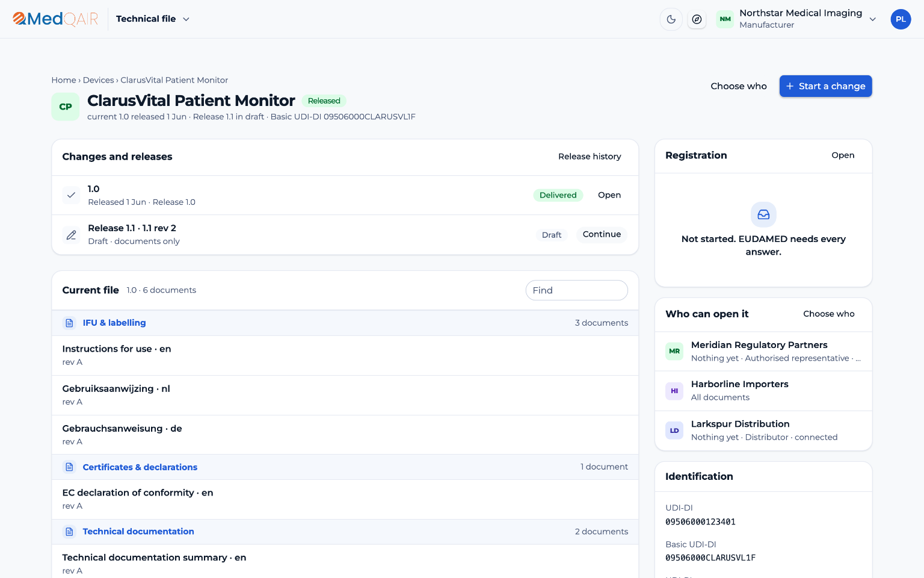Click the IFU & labelling document icon
The width and height of the screenshot is (924, 578).
[69, 323]
